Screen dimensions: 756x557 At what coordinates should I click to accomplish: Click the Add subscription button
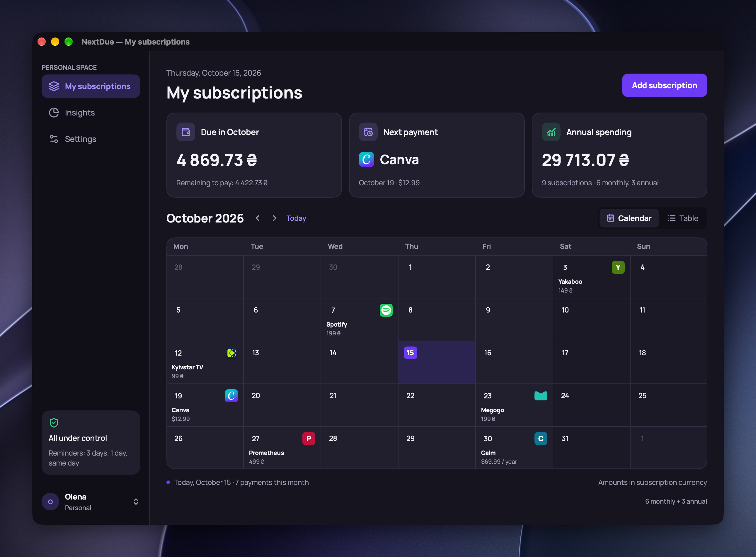click(664, 85)
